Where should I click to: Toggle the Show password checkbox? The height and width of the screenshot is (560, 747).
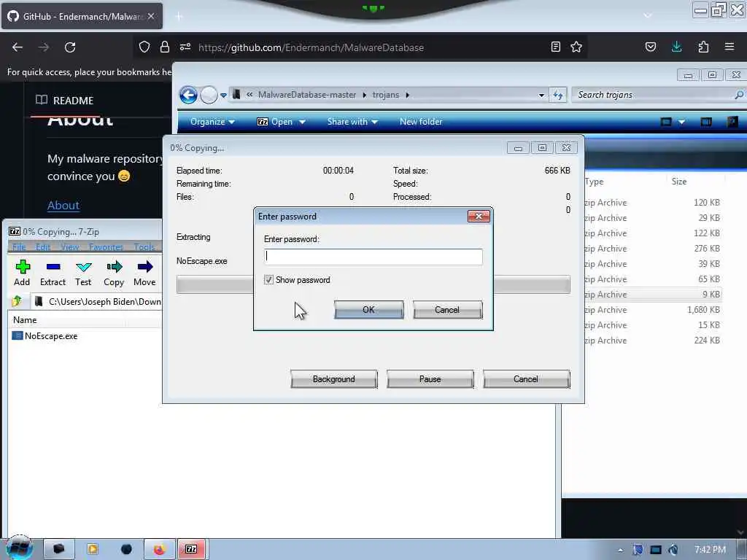coord(268,280)
